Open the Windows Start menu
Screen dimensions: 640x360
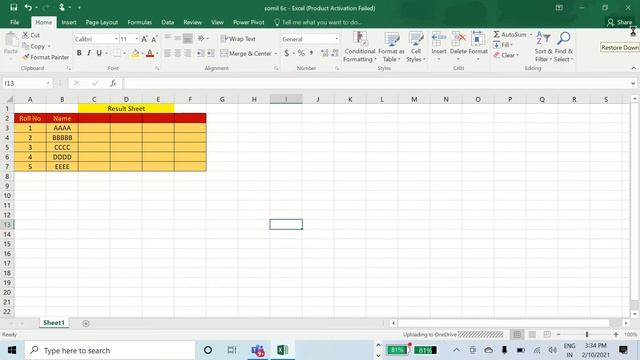click(12, 350)
